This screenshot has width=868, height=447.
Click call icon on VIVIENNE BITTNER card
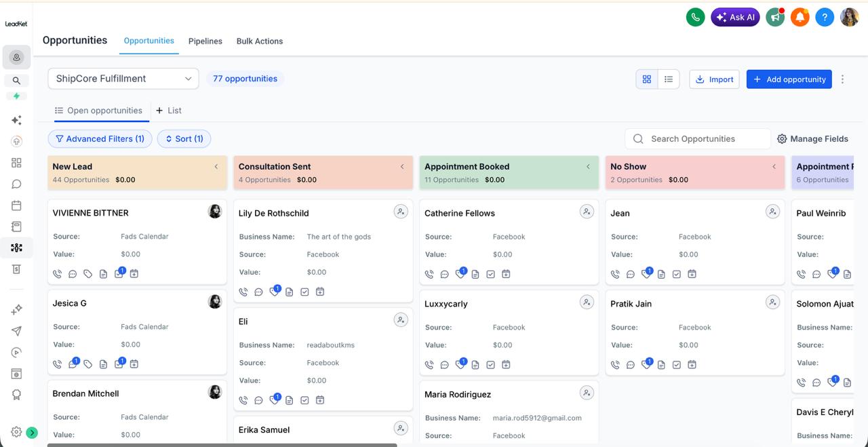57,274
